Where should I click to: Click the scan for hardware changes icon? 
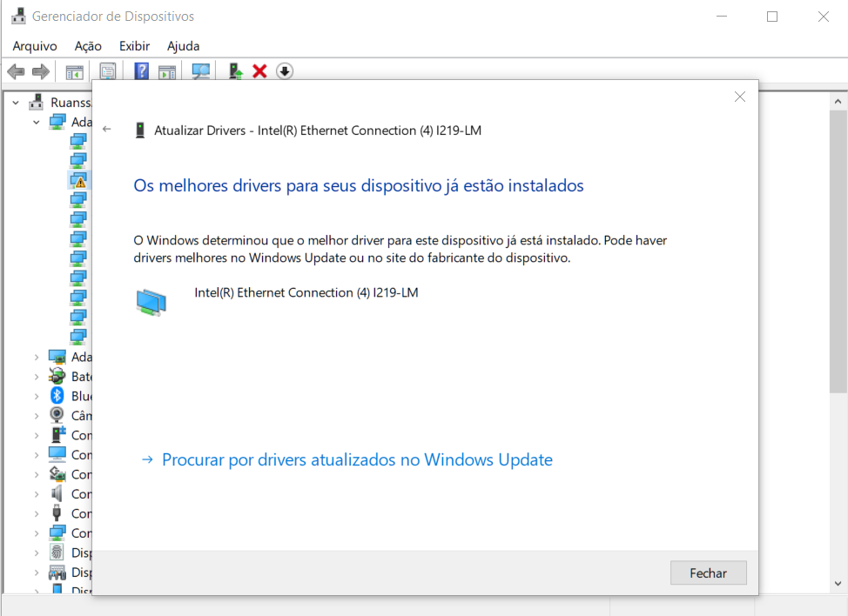point(201,71)
